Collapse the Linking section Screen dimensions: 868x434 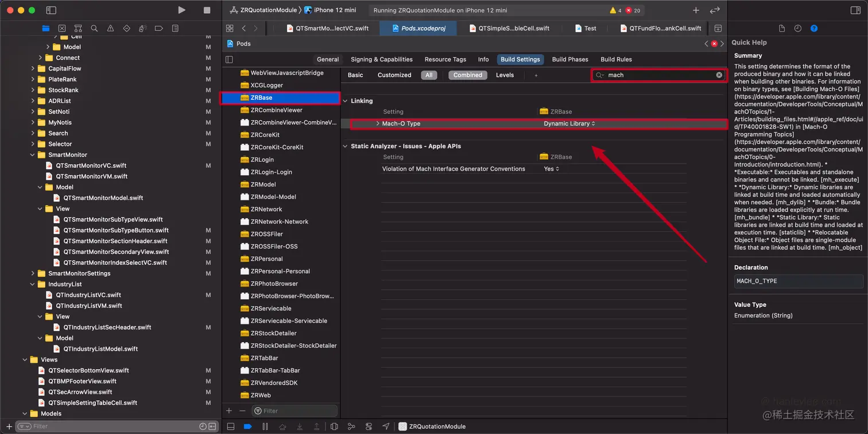(x=346, y=101)
